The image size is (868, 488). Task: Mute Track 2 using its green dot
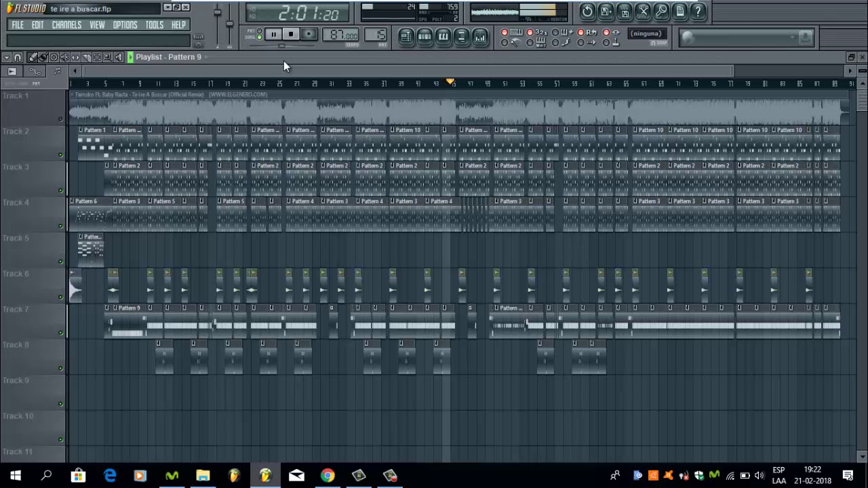pyautogui.click(x=60, y=155)
